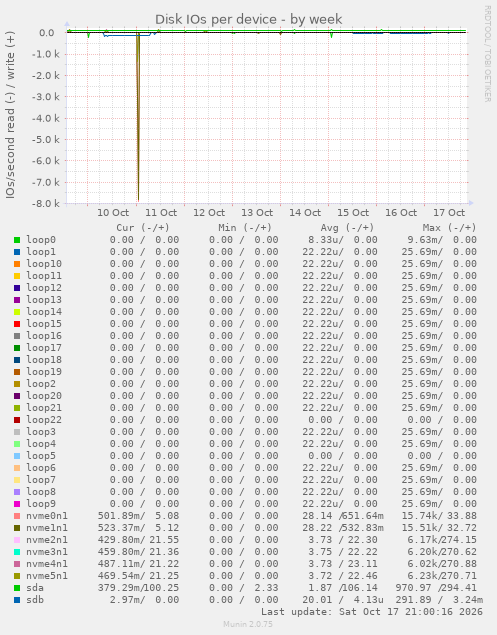This screenshot has height=635, width=497.
Task: Click the loop2 device label
Action: tap(41, 384)
